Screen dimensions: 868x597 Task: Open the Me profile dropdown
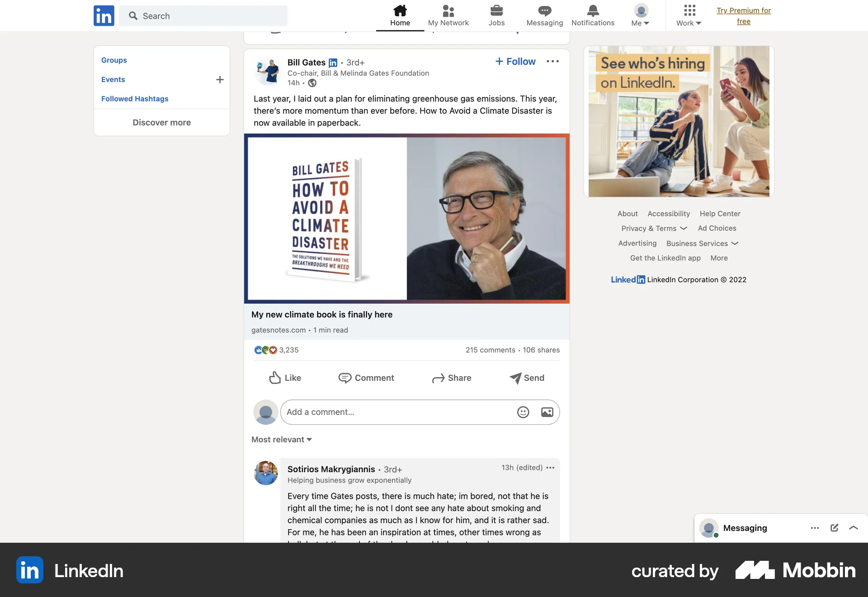click(640, 15)
